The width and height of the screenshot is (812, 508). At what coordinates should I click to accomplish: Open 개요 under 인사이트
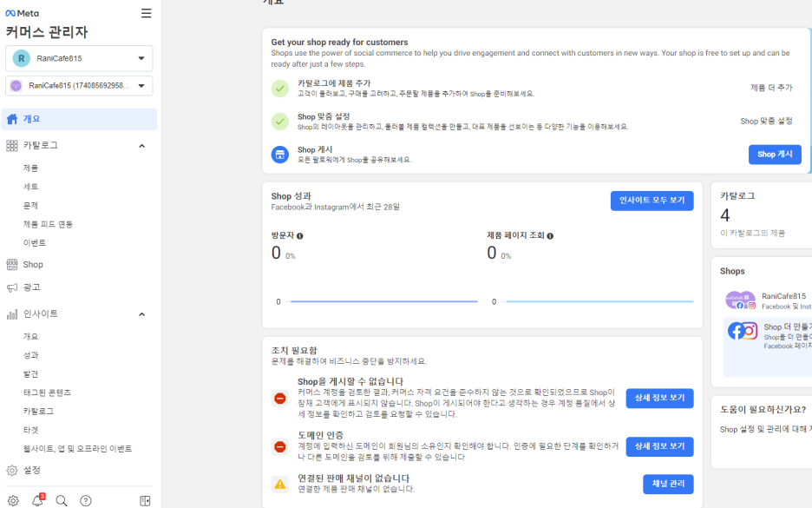30,336
